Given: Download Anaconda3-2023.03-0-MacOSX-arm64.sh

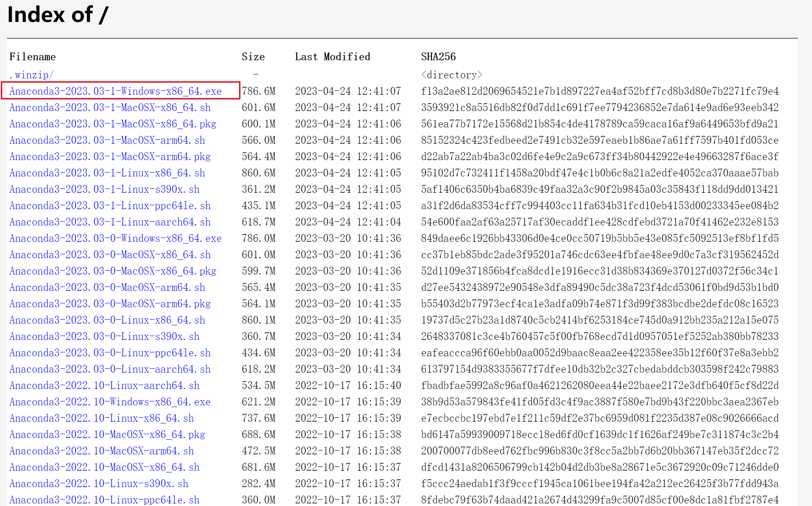Looking at the screenshot, I should click(x=107, y=287).
